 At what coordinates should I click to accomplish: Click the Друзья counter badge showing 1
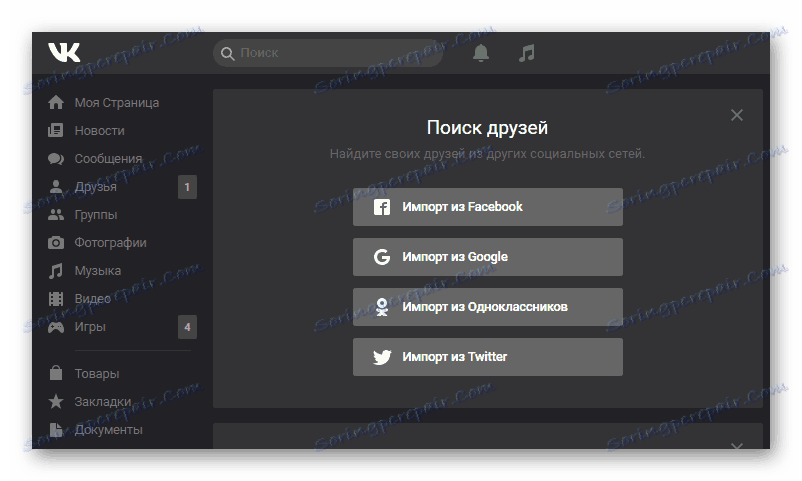[187, 187]
